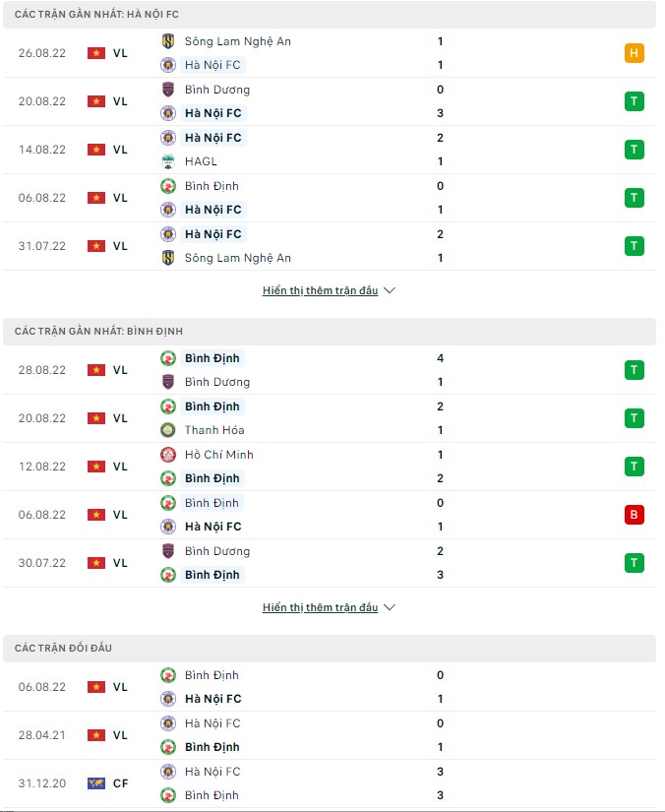
Task: Open the Hồ Chí Minh team link
Action: pyautogui.click(x=219, y=455)
